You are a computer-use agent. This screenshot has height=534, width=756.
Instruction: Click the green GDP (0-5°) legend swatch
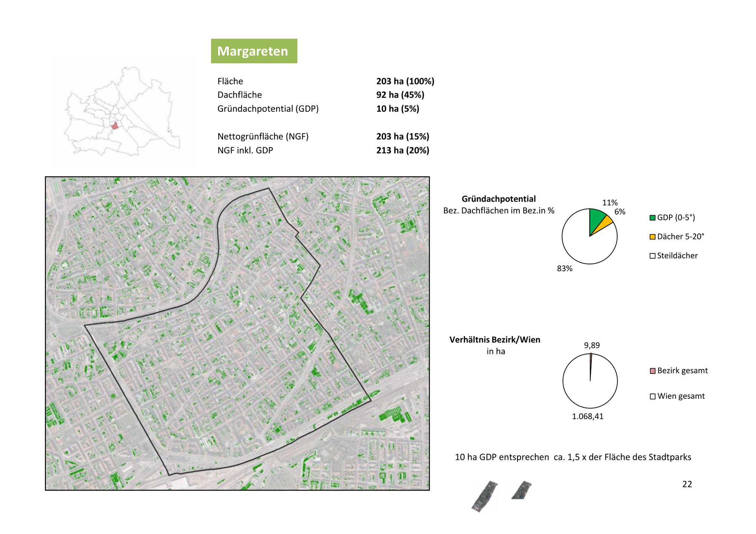click(x=652, y=218)
